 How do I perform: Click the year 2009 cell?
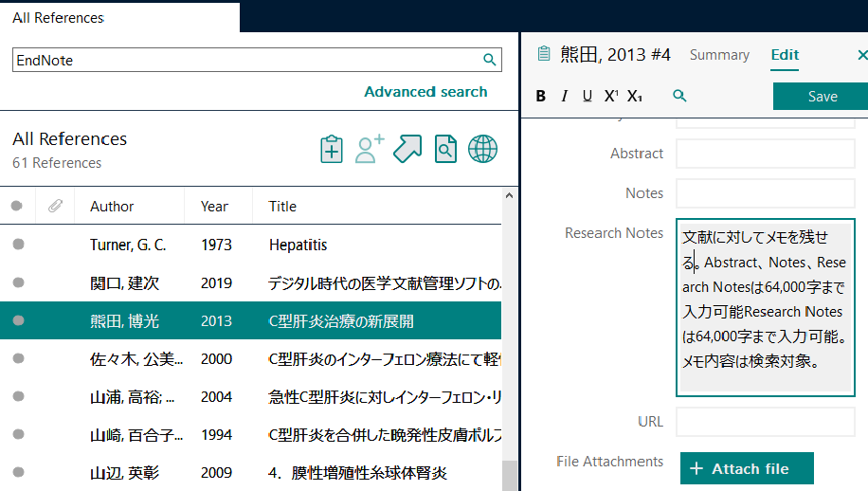click(216, 473)
